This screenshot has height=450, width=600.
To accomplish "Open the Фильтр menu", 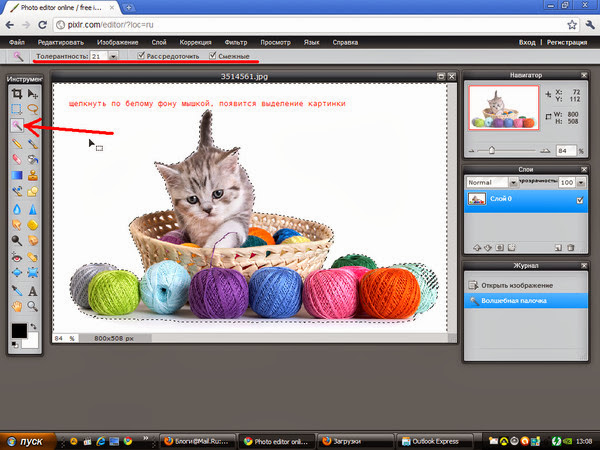I will click(236, 42).
